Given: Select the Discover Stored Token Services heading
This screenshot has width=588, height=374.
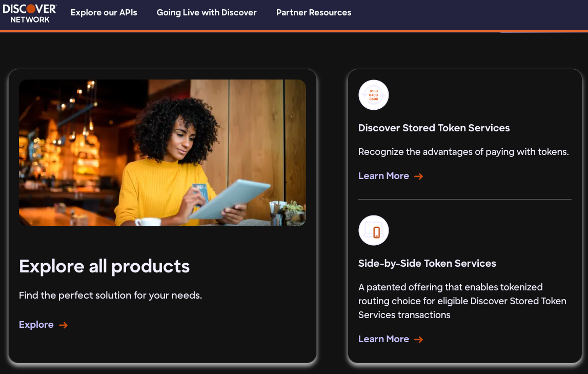Looking at the screenshot, I should pyautogui.click(x=434, y=128).
